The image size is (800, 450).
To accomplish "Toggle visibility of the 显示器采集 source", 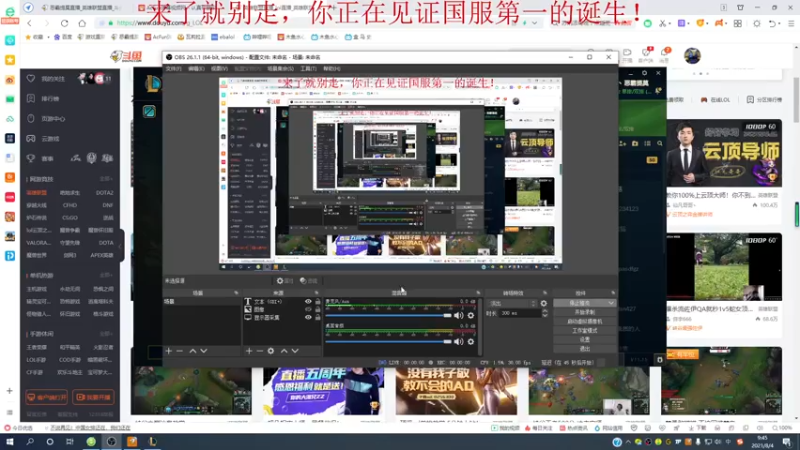I will click(308, 317).
